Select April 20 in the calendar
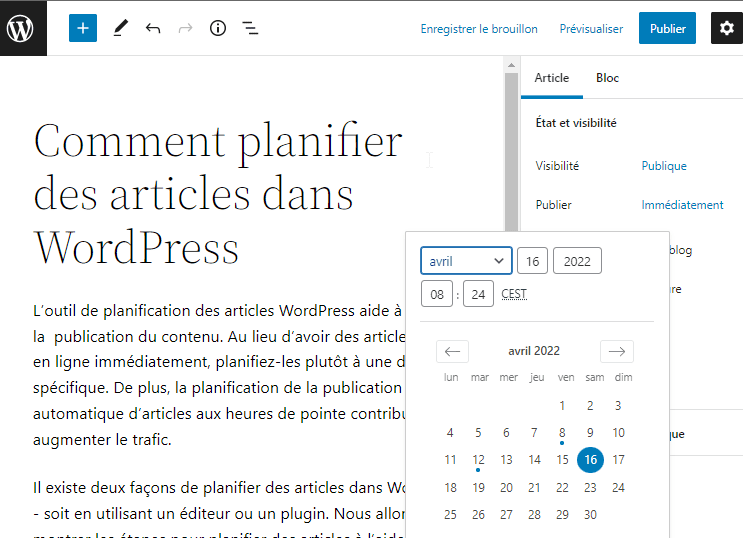The width and height of the screenshot is (743, 538). coord(506,488)
